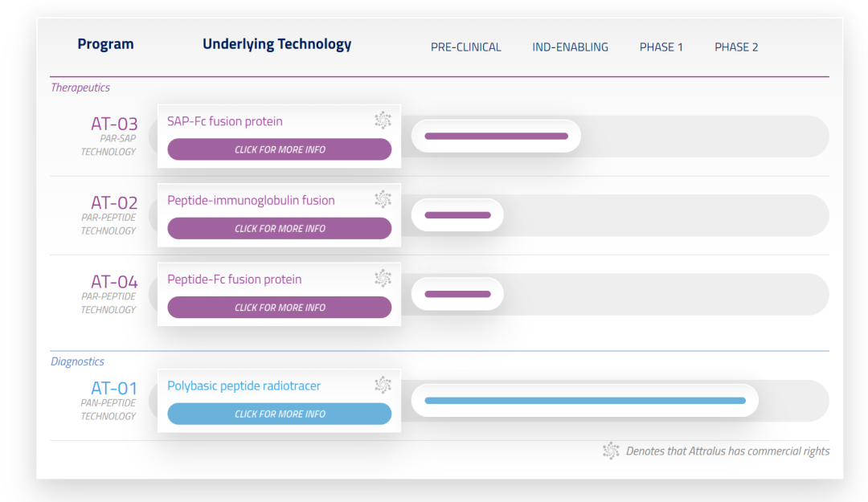Click the commercial rights icon beside SAP-Fc fusion protein
This screenshot has height=502, width=868.
383,120
